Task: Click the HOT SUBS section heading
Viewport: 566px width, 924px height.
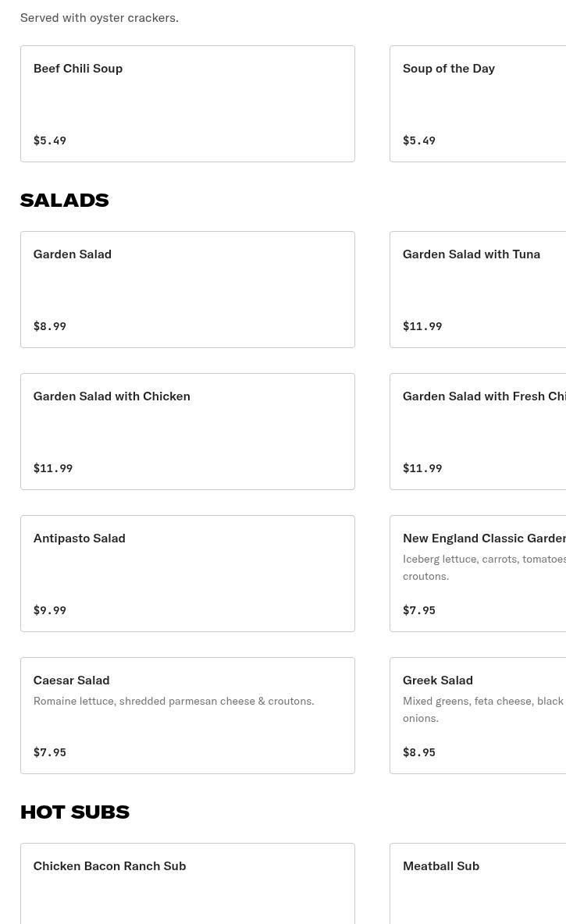Action: [74, 812]
